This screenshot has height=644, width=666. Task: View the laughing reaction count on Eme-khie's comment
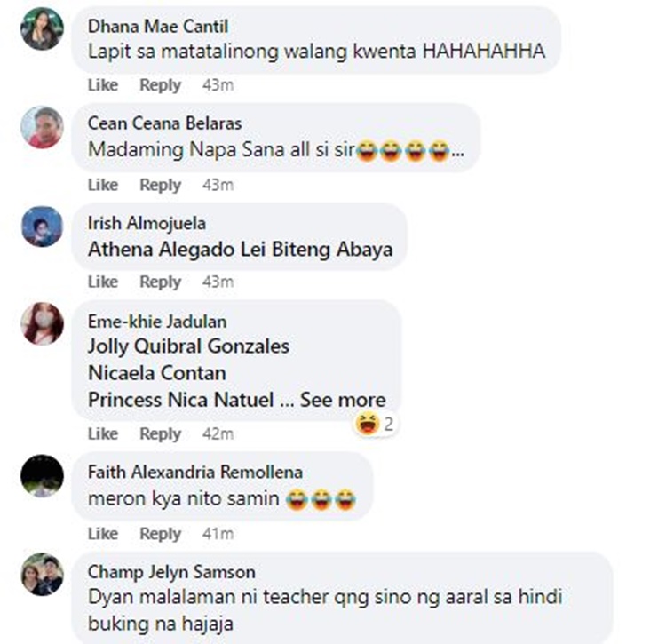376,424
